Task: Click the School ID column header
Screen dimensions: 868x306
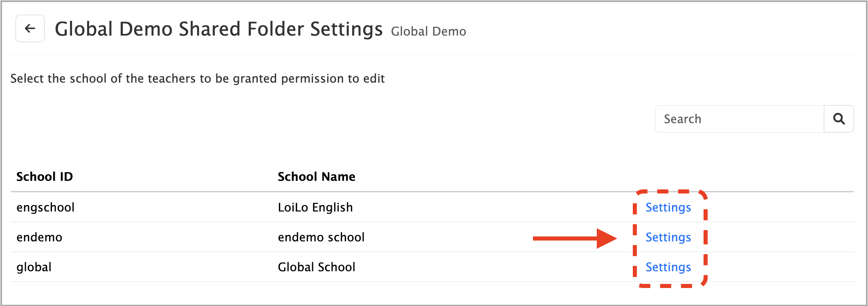Action: coord(45,177)
